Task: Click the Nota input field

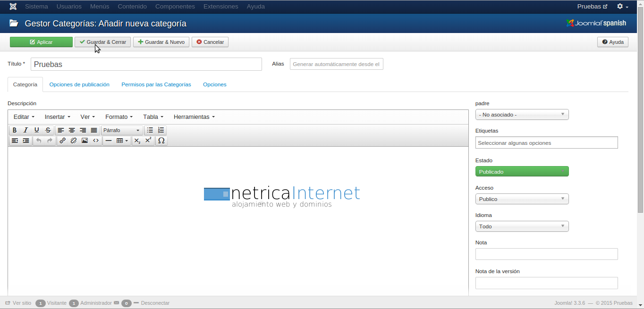Action: (x=546, y=254)
